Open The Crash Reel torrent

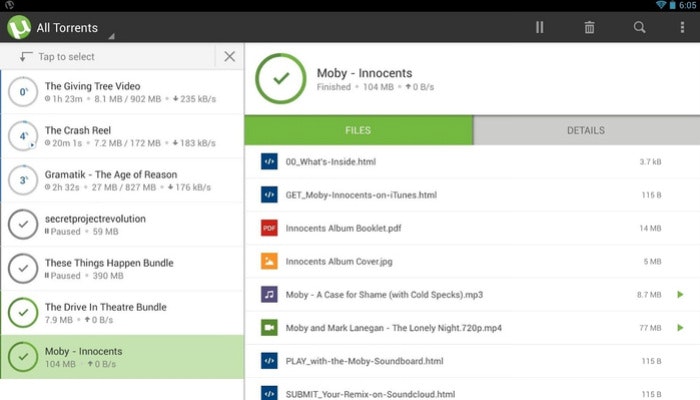pyautogui.click(x=122, y=136)
